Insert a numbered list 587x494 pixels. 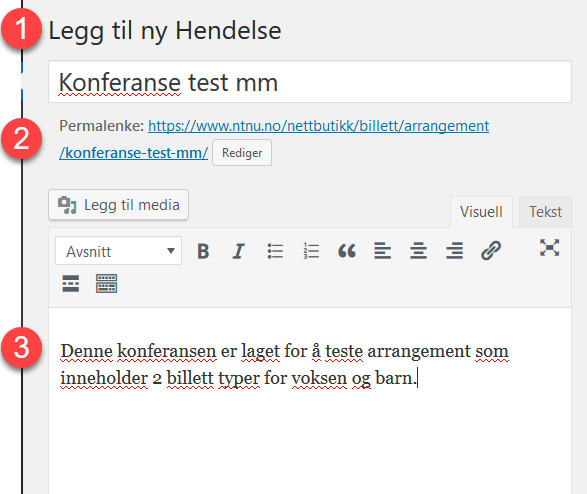pos(311,251)
